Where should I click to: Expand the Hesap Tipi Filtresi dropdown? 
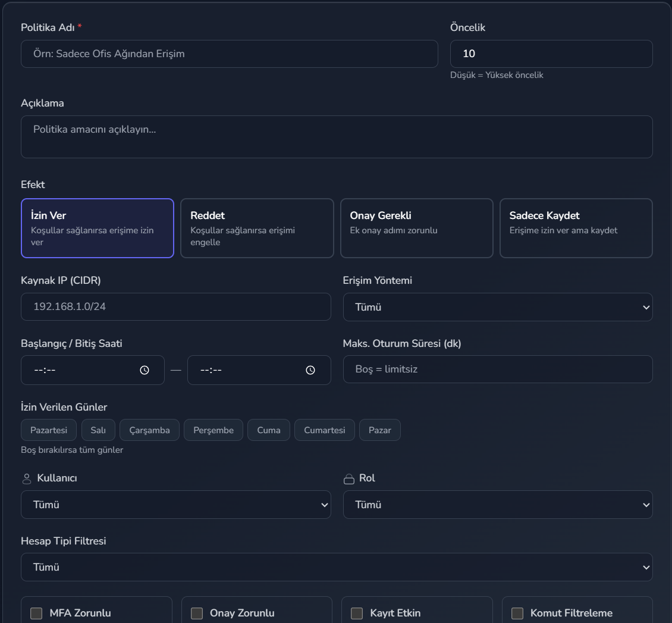tap(337, 567)
